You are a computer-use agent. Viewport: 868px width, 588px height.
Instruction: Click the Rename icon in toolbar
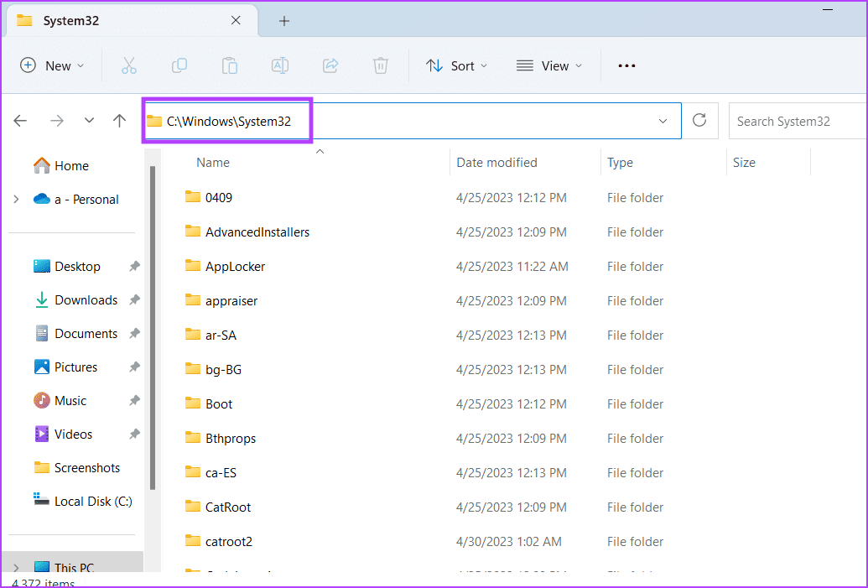click(280, 65)
